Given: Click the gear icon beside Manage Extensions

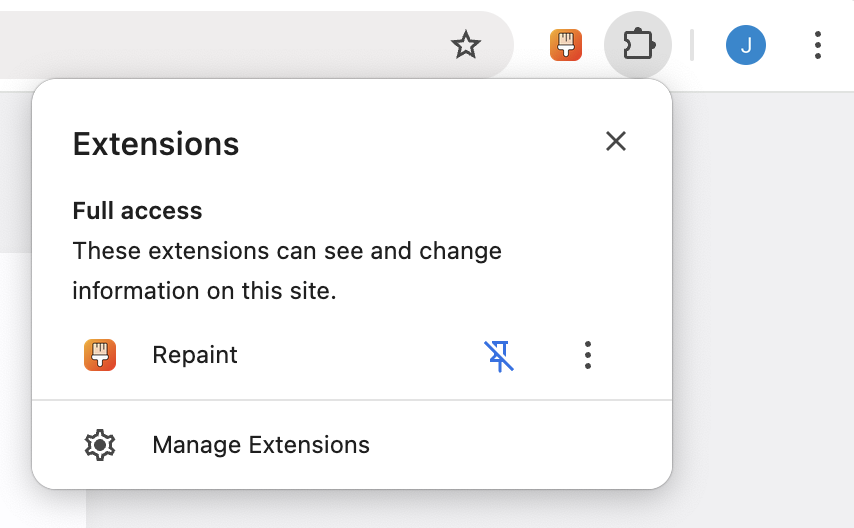Looking at the screenshot, I should tap(100, 445).
